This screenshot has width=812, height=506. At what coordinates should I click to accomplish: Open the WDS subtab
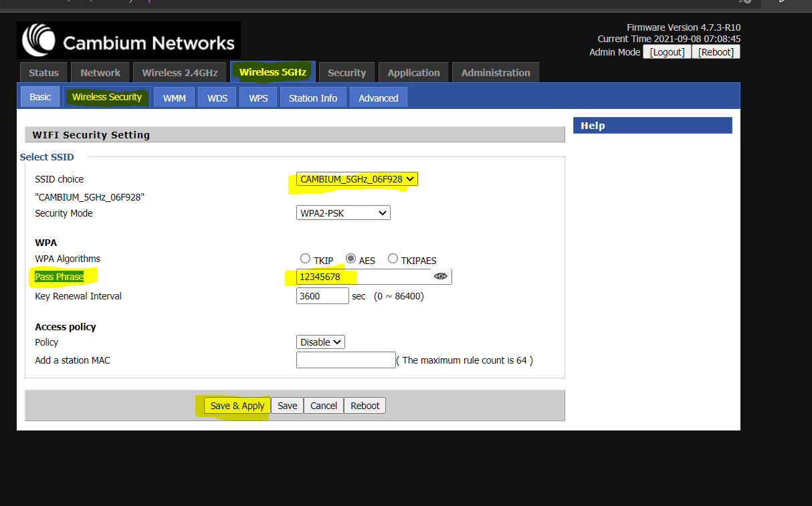click(217, 98)
